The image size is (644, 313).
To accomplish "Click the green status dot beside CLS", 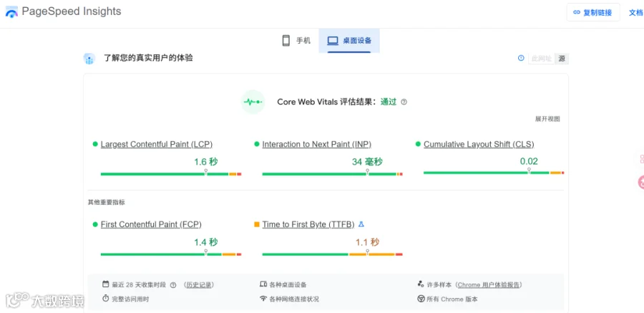I will coord(418,144).
